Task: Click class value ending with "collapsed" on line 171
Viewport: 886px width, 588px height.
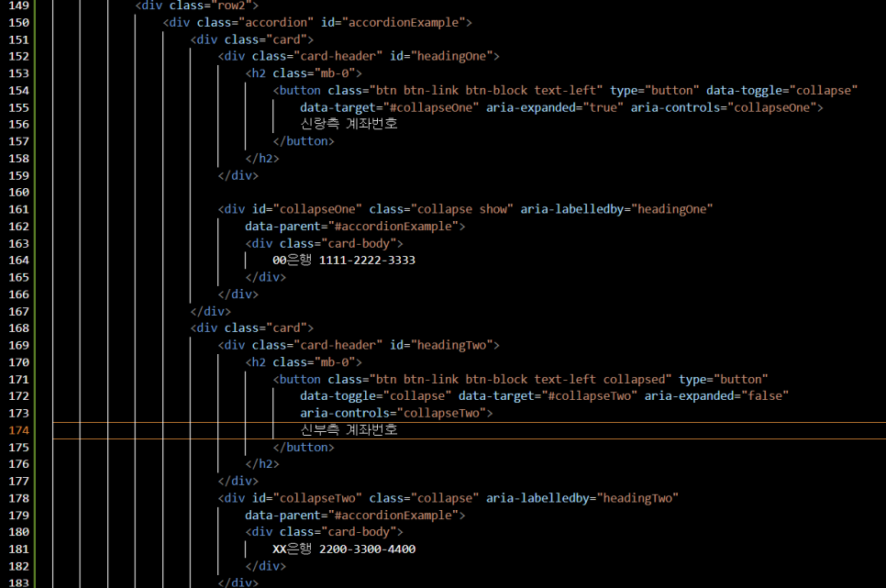Action: point(520,380)
